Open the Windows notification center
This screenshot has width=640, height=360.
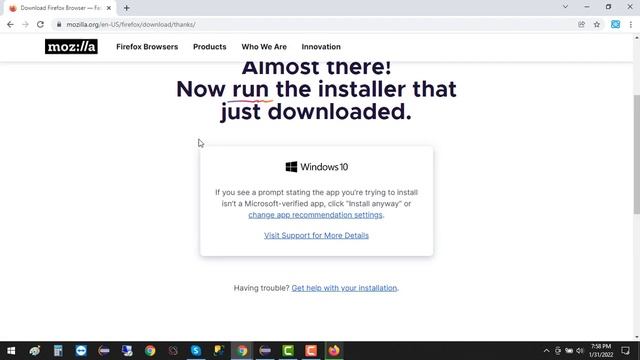[x=625, y=351]
